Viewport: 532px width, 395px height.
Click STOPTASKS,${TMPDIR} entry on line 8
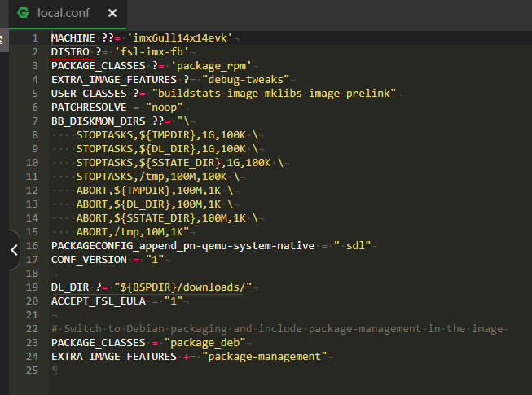tap(167, 135)
